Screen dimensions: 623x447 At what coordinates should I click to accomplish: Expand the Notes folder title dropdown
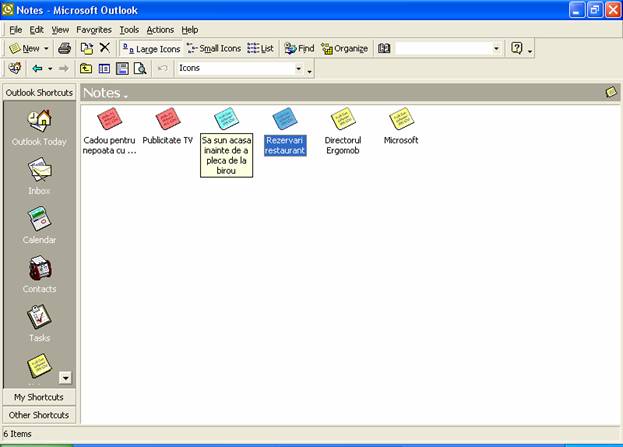point(126,95)
